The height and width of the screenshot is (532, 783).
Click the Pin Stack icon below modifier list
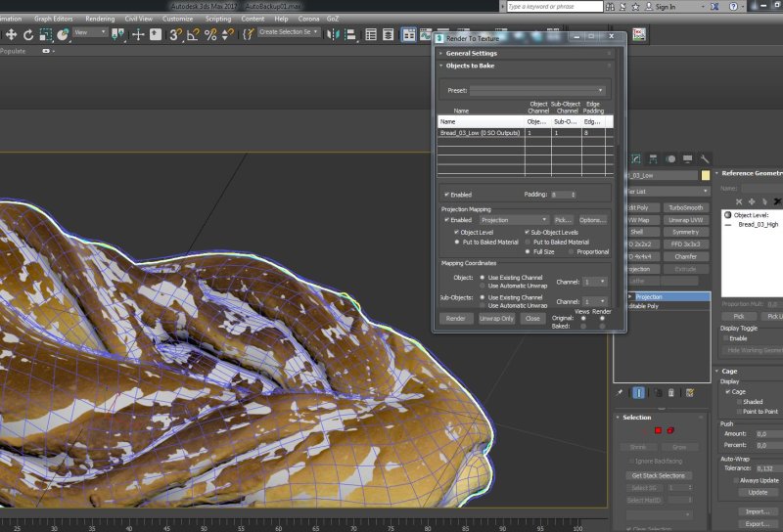[x=620, y=392]
